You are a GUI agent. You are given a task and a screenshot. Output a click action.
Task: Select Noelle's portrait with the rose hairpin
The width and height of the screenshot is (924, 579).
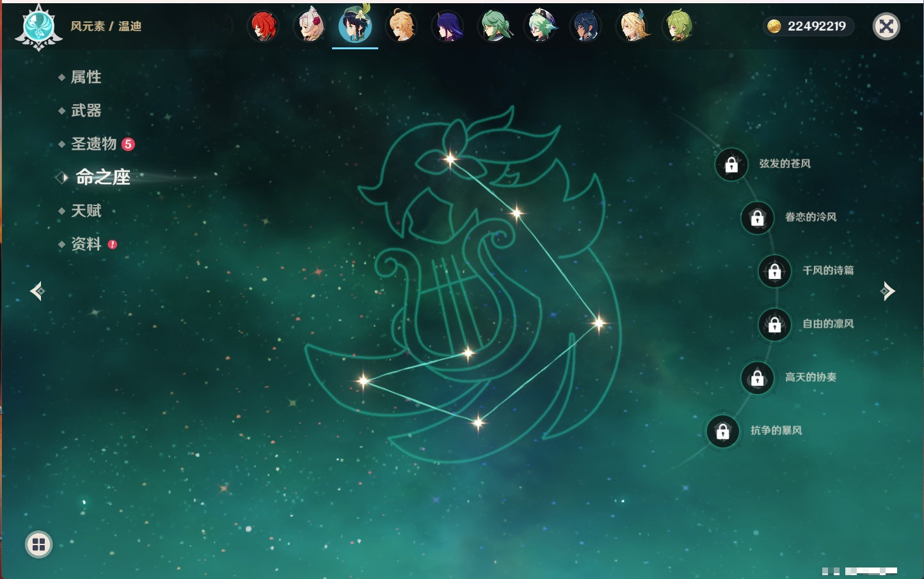click(310, 26)
